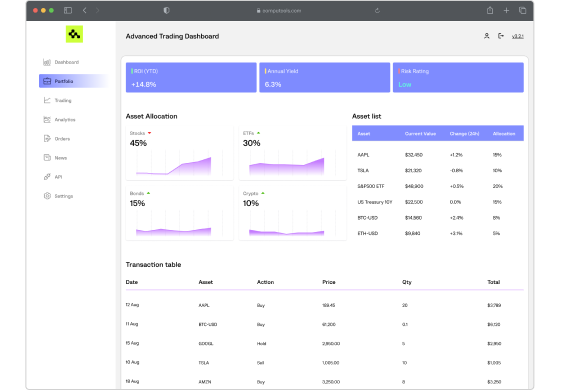
Task: Sort Asset list by Allocation column
Action: point(504,133)
